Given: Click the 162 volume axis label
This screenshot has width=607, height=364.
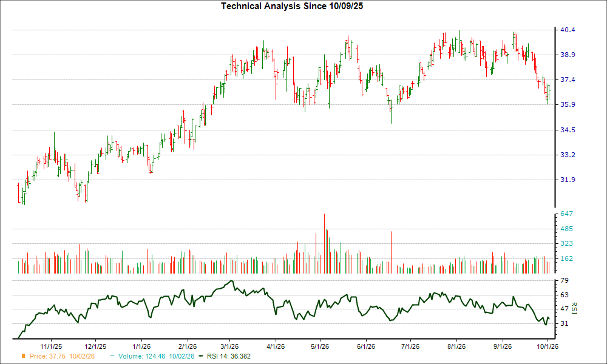Looking at the screenshot, I should tap(566, 259).
